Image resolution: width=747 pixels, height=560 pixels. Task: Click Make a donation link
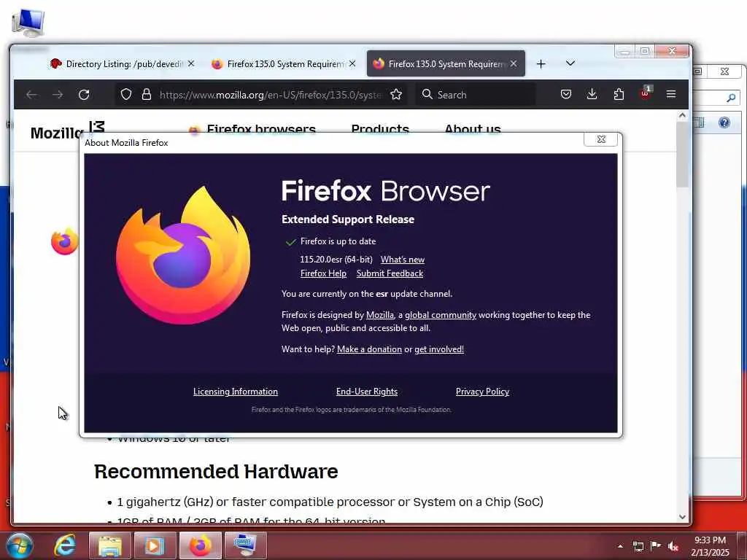369,349
